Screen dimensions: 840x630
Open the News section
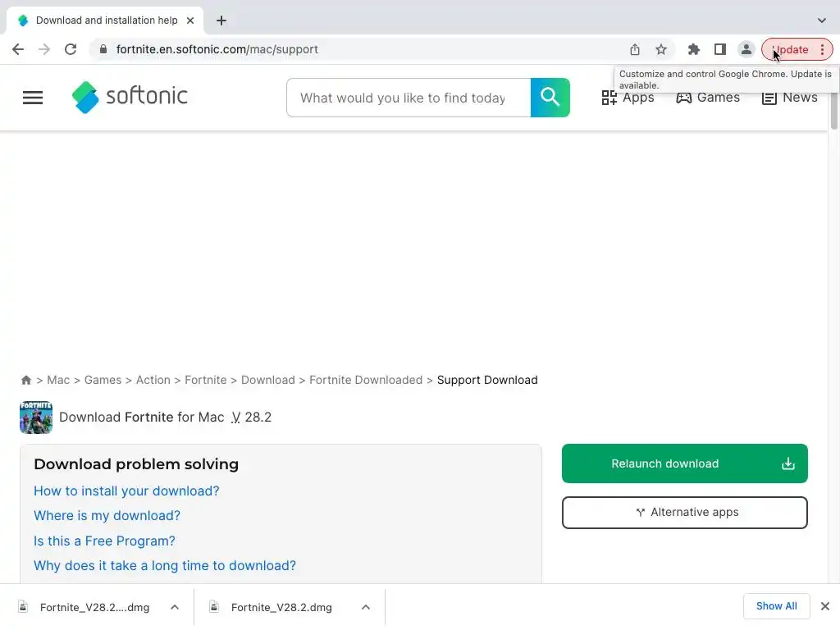pos(790,98)
